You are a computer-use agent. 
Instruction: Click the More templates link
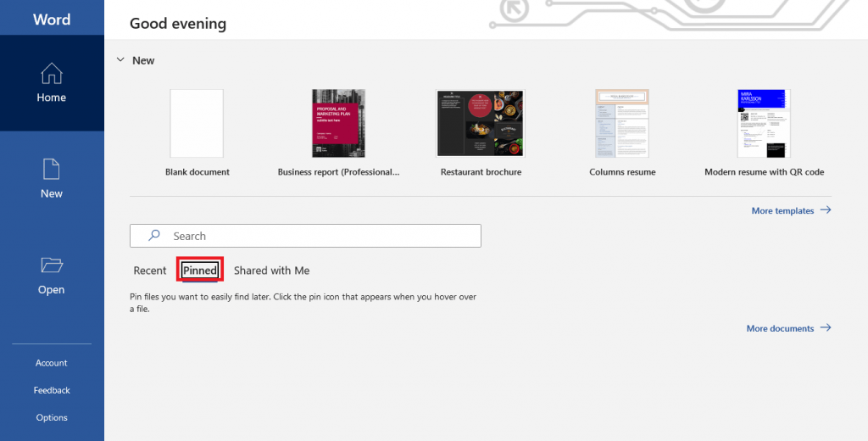point(782,210)
